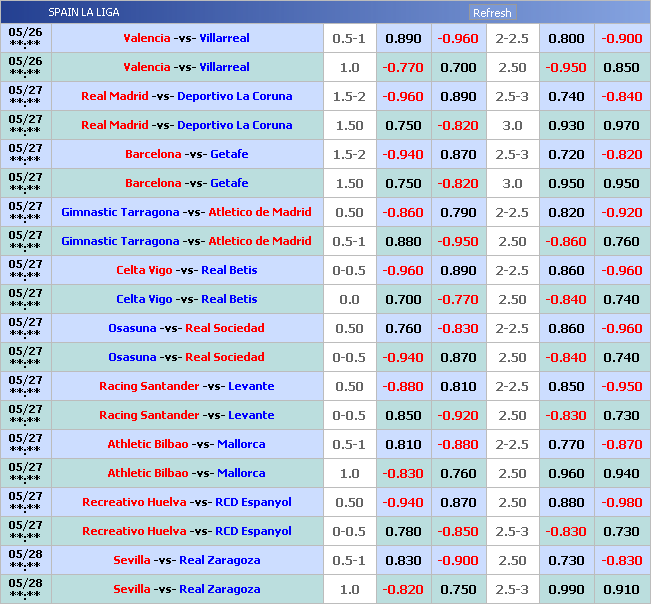Image resolution: width=651 pixels, height=604 pixels.
Task: Choose -0.980 odds for Recreativo Huelva vs Espanyol
Action: pos(621,502)
